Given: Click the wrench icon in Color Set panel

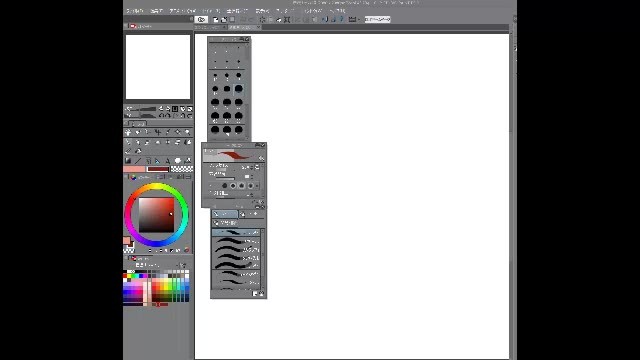Looking at the screenshot, I should tap(182, 265).
